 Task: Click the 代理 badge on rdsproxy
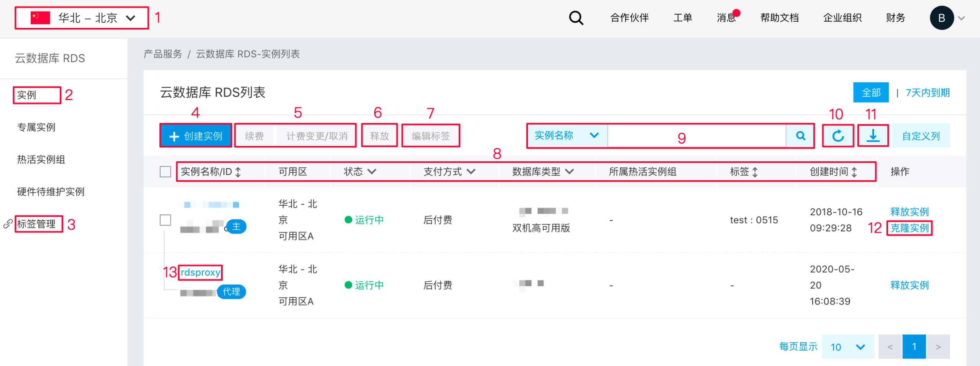point(231,292)
